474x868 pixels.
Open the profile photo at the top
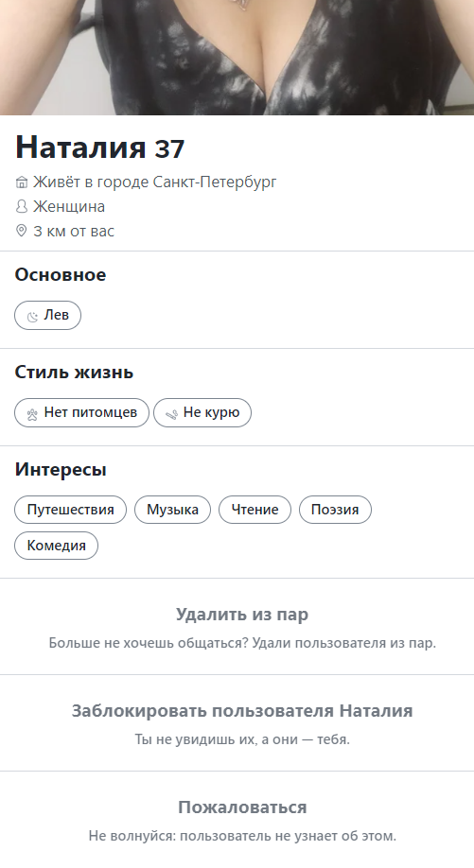point(237,58)
